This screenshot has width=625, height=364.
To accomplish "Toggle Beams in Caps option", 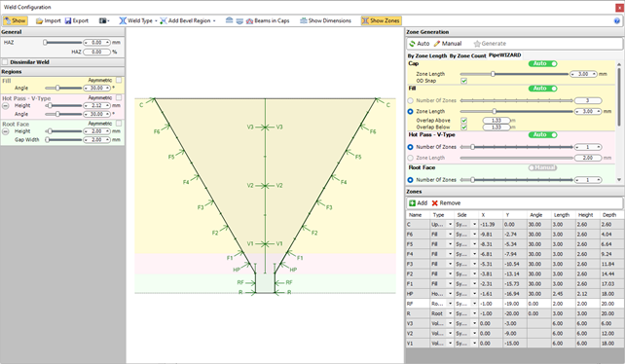I will click(268, 20).
